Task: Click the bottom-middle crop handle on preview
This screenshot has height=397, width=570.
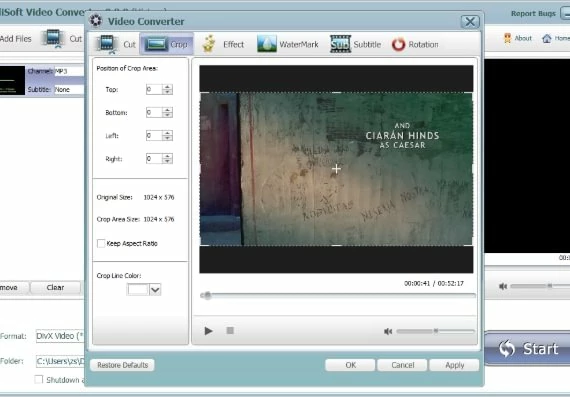Action: click(336, 245)
